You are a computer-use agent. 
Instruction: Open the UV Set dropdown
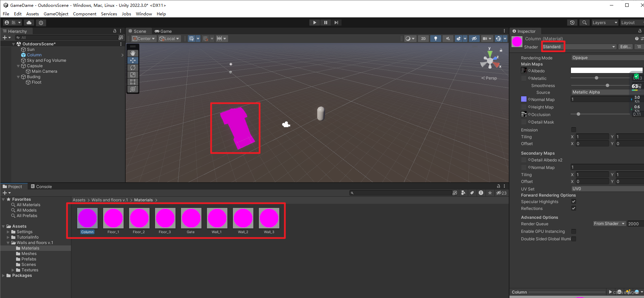tap(607, 189)
